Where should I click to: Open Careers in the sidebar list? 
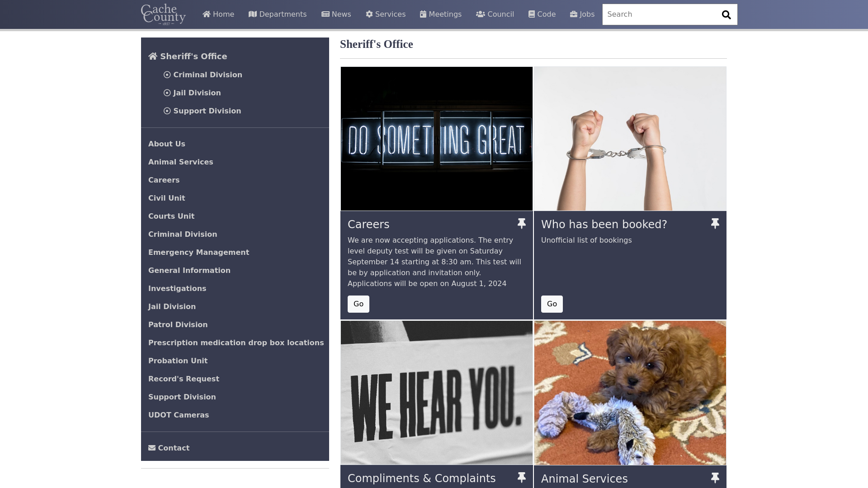point(164,180)
